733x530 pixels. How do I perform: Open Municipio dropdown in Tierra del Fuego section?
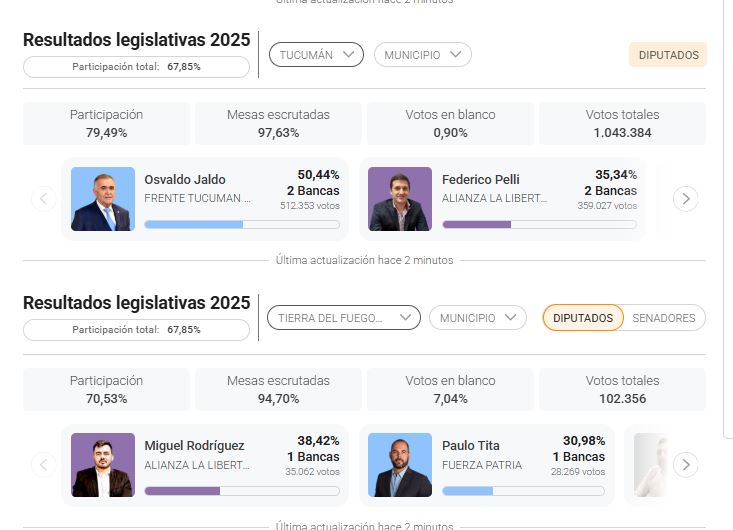477,318
